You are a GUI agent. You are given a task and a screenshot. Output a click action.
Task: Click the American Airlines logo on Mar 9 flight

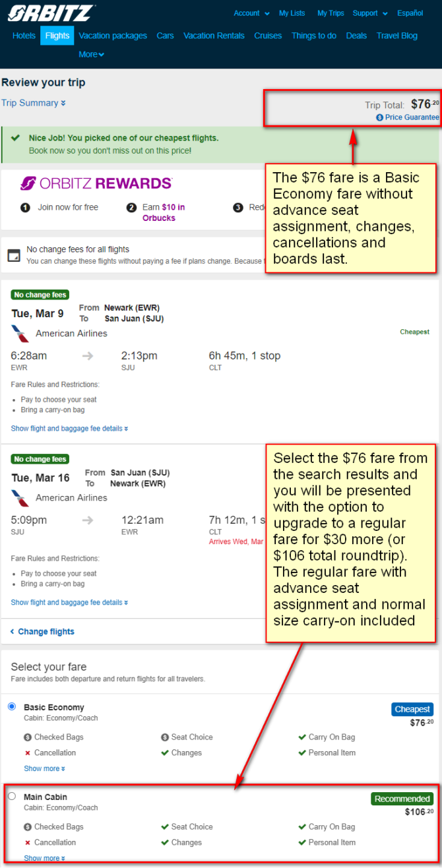coord(20,333)
